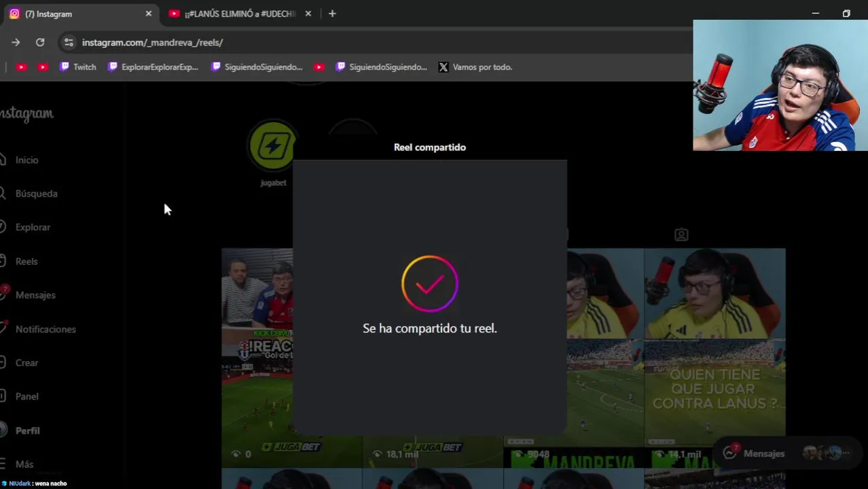Screen dimensions: 868x489
Task: Minimize the browser window
Action: click(x=815, y=14)
